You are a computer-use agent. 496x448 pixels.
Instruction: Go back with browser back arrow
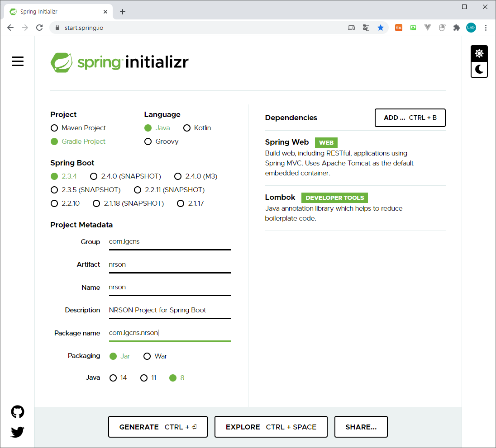click(x=10, y=28)
